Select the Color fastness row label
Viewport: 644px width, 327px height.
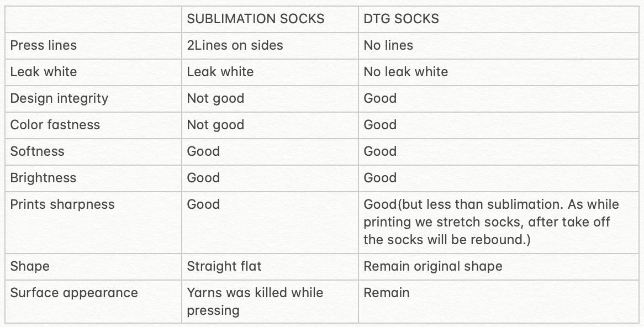click(x=55, y=125)
